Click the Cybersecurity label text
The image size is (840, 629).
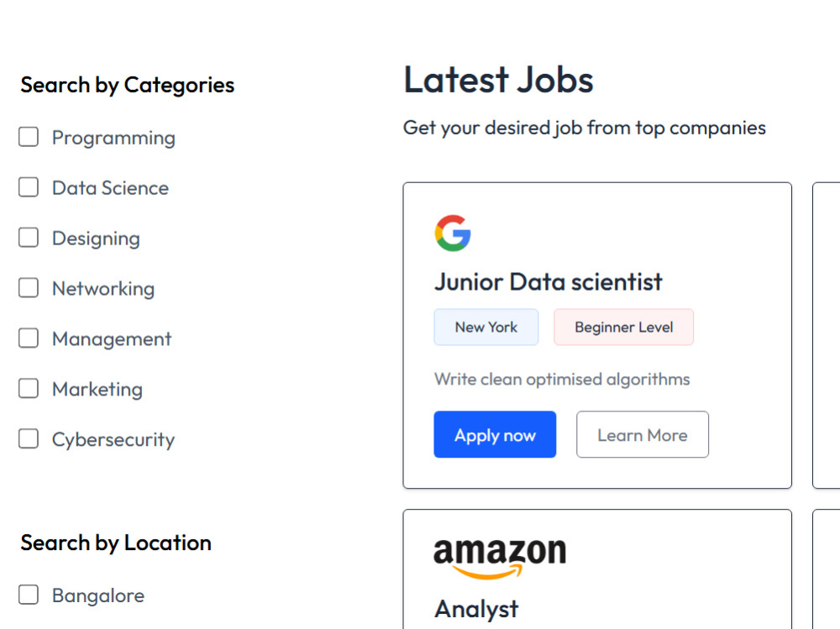[113, 440]
